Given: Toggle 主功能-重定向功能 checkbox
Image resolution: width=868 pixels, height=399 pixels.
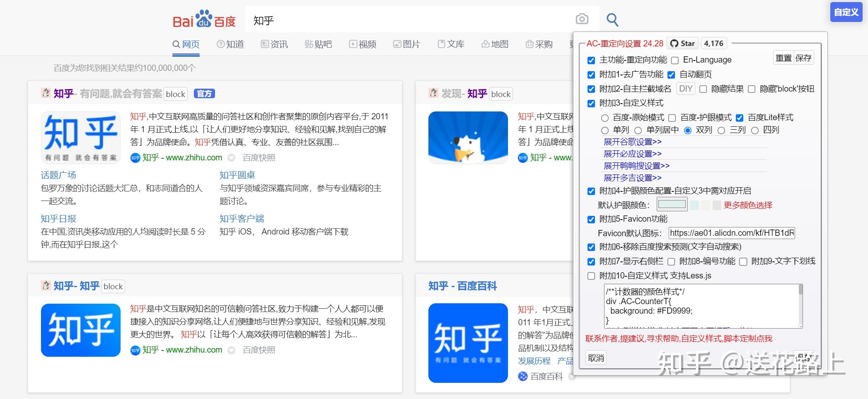Looking at the screenshot, I should point(591,60).
